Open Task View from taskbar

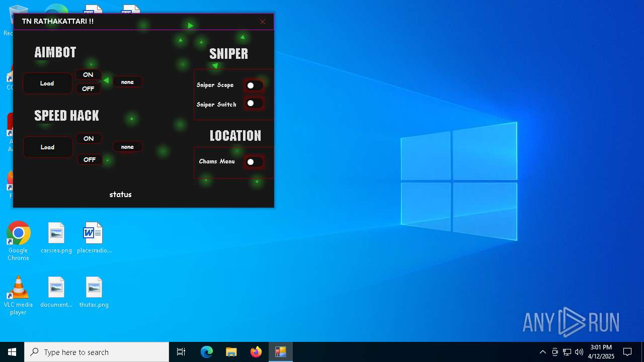click(181, 352)
